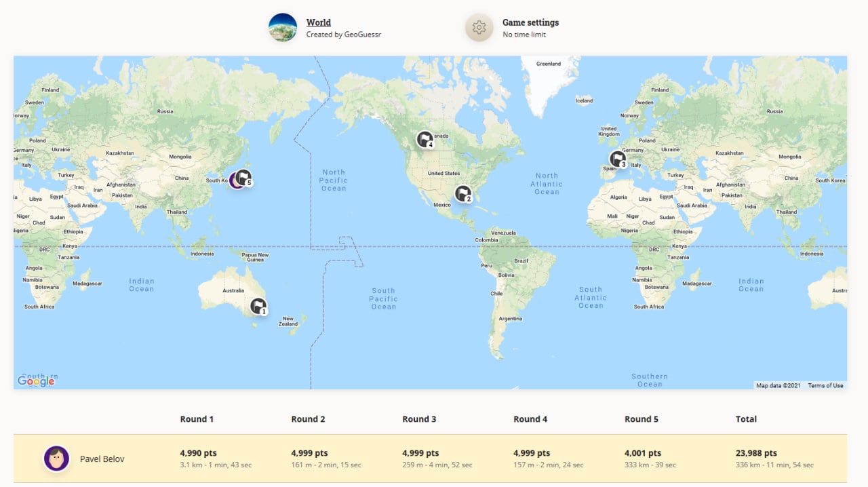Click the Pavel Belov player name

[102, 459]
